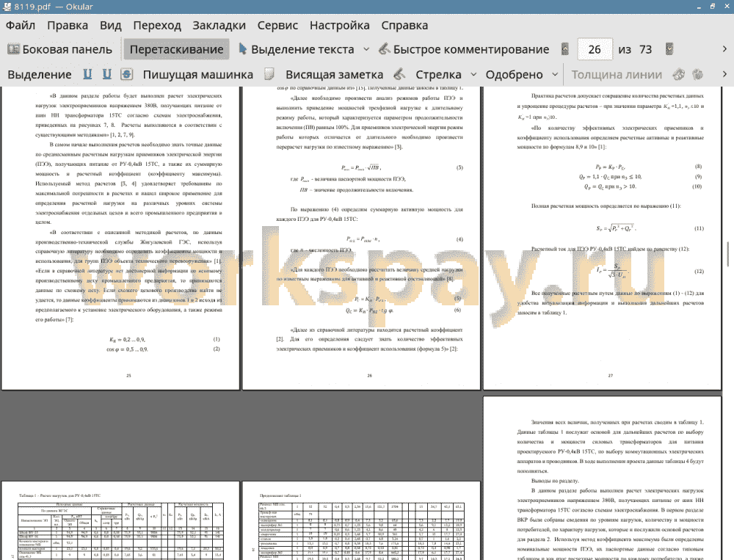Open the Файл menu
Screen dimensions: 734x560
pos(21,25)
